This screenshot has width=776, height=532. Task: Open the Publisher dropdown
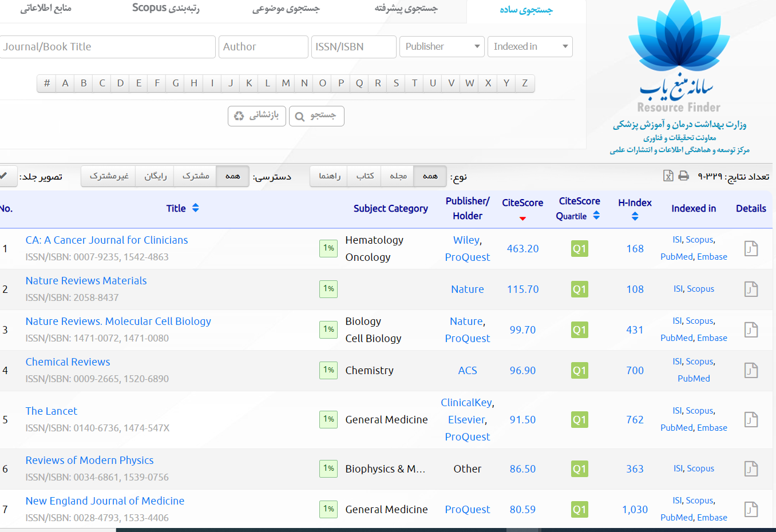point(442,47)
